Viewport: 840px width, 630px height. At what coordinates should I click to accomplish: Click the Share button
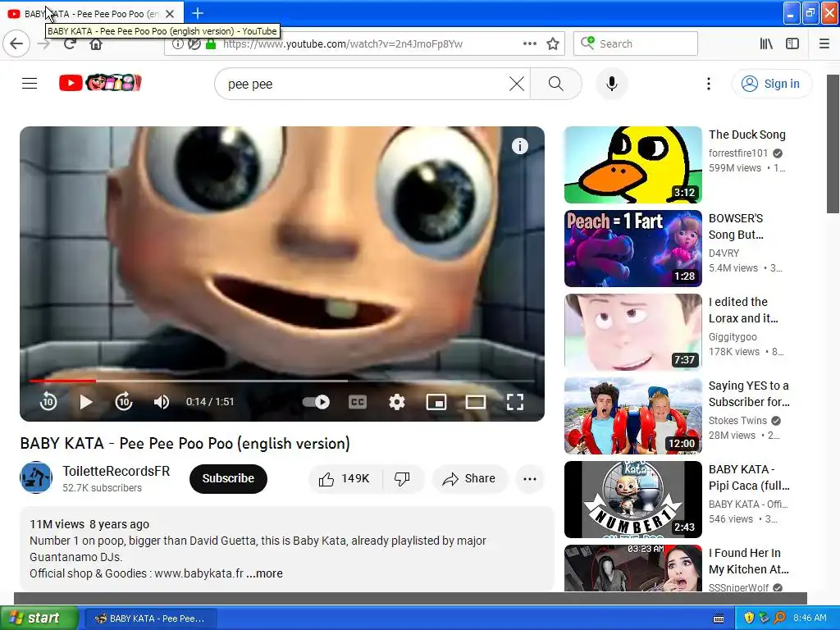tap(469, 478)
